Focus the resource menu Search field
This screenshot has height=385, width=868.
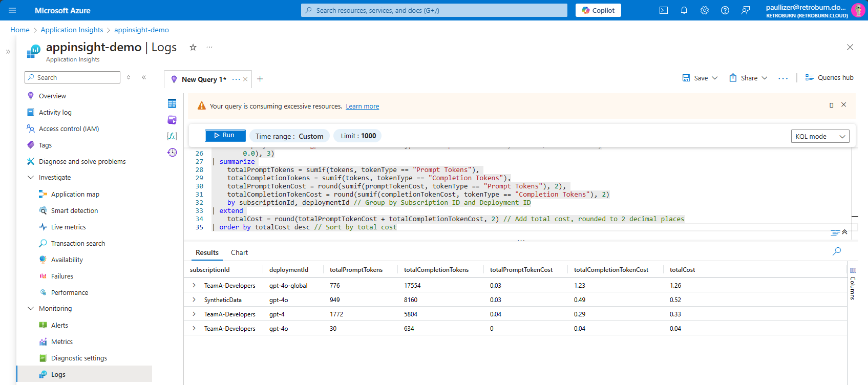(x=72, y=77)
